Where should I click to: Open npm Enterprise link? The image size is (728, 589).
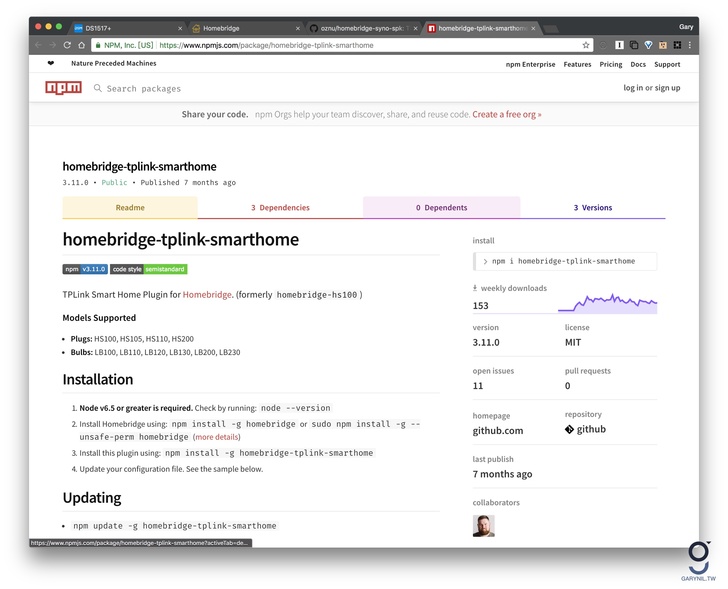(x=530, y=64)
